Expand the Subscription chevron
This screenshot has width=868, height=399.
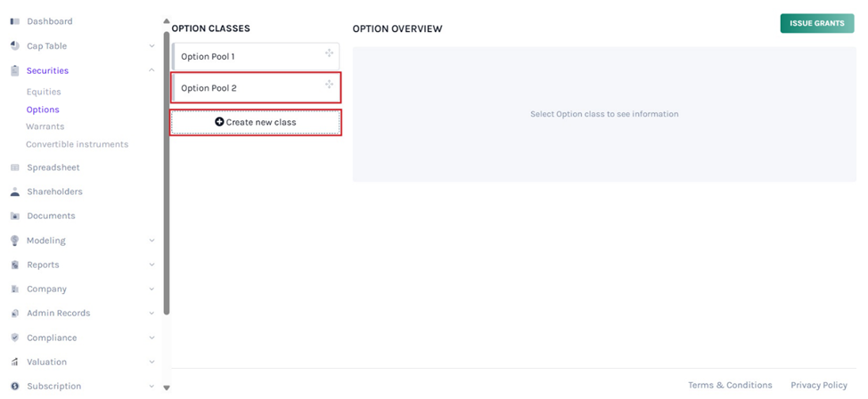click(151, 387)
